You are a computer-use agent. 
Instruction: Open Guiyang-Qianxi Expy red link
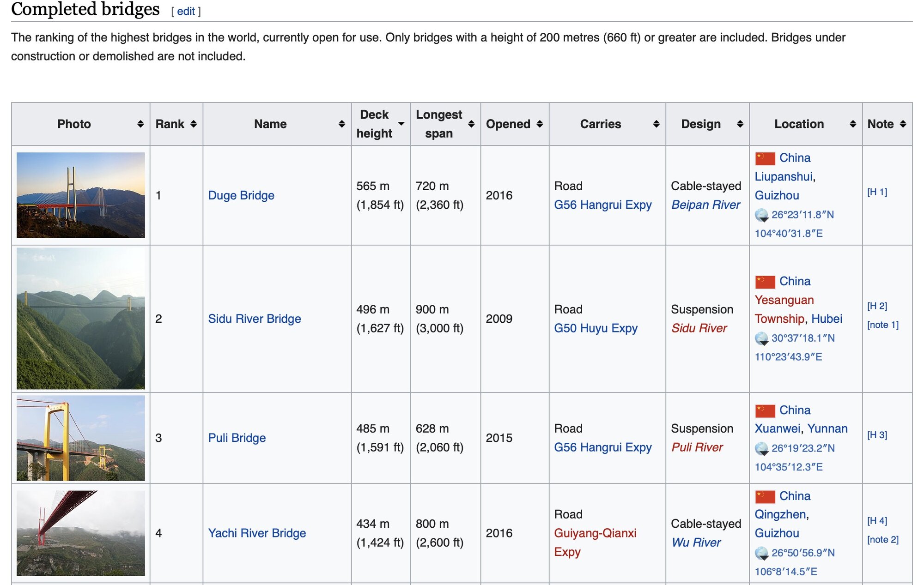[595, 543]
